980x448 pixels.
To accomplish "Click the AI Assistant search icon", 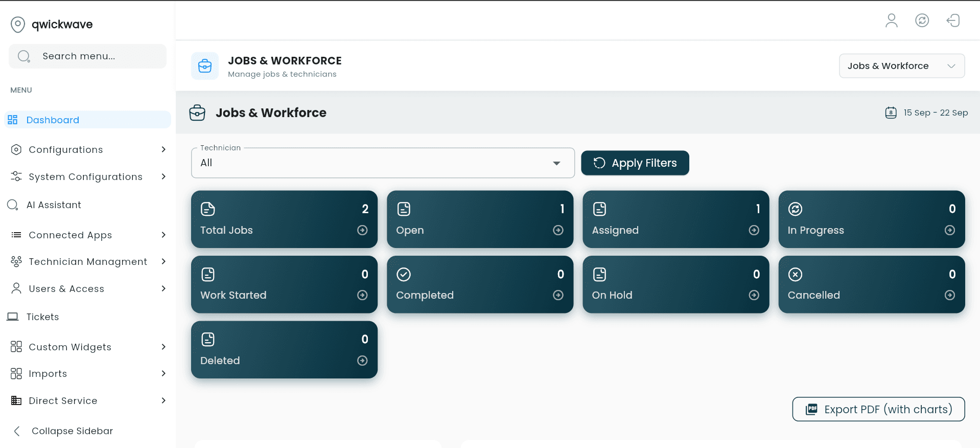I will tap(13, 205).
